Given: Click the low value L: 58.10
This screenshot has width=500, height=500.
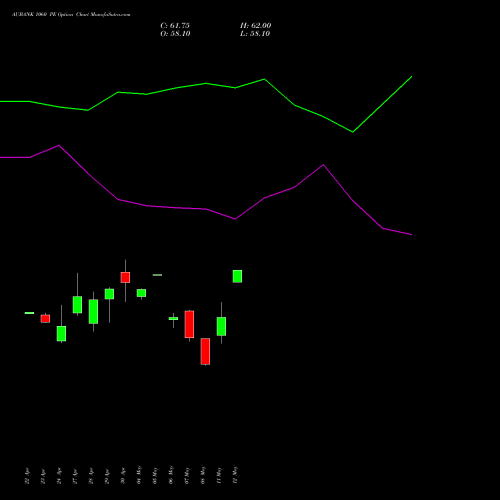Looking at the screenshot, I should [x=255, y=34].
